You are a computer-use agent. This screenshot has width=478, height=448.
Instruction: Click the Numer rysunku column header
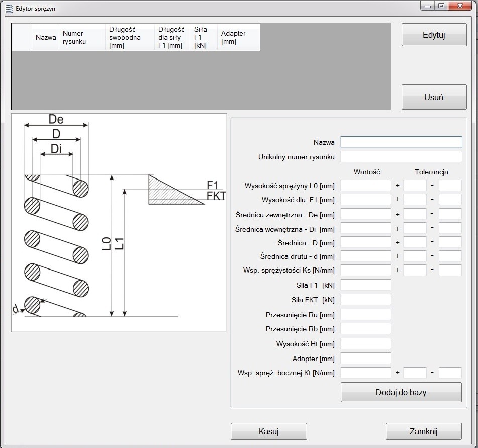(x=82, y=37)
